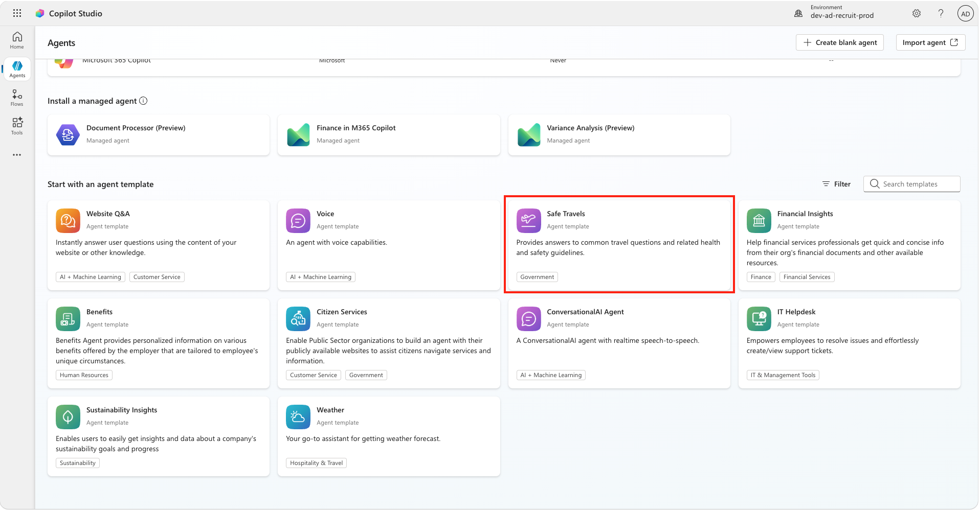The height and width of the screenshot is (511, 980).
Task: Click AI + Machine Learning tag on Voice
Action: tap(321, 277)
